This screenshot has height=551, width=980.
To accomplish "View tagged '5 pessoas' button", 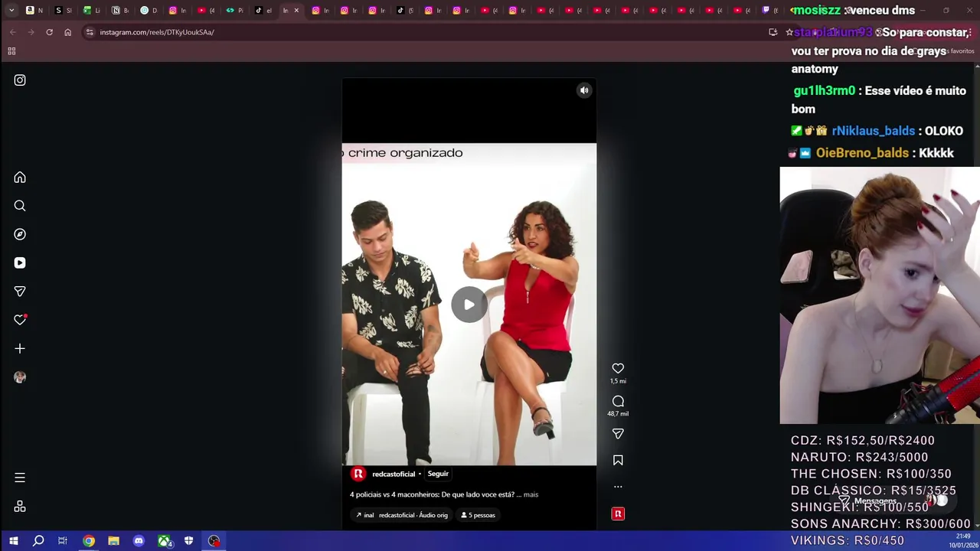I will [478, 515].
